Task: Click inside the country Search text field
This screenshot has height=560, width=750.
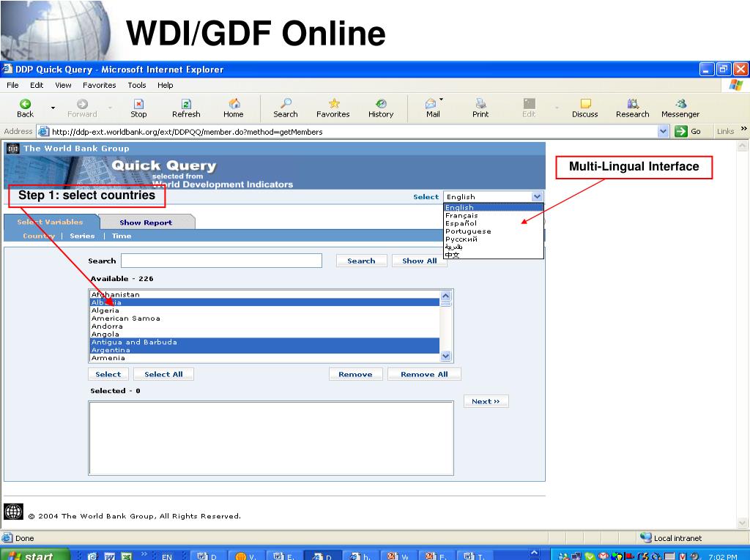Action: click(x=221, y=261)
